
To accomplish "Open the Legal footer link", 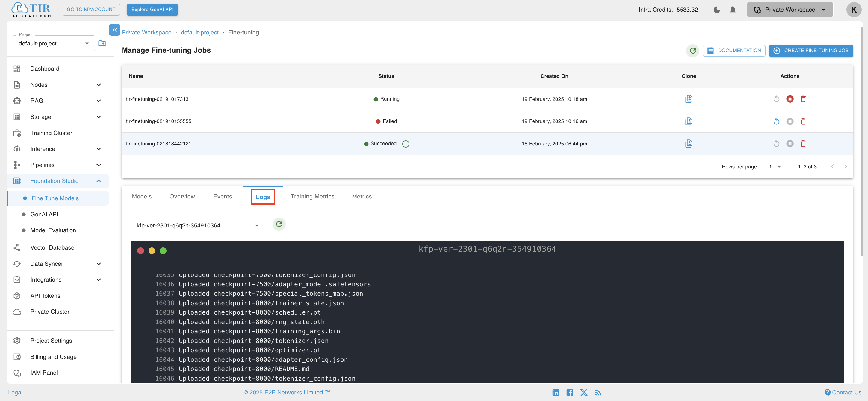I will pyautogui.click(x=15, y=392).
